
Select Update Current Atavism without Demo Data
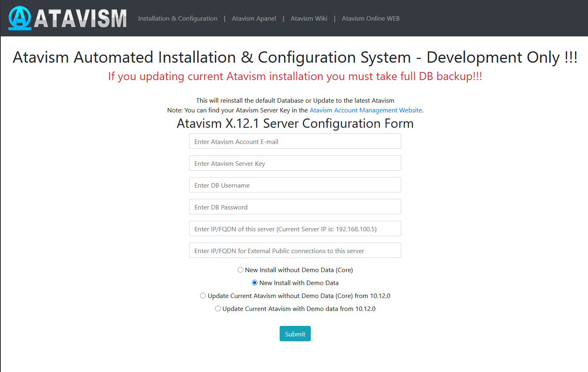point(203,296)
